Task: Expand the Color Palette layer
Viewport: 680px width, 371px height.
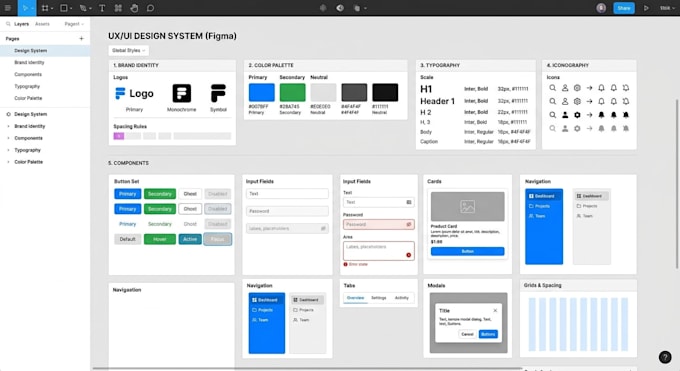Action: (8, 162)
